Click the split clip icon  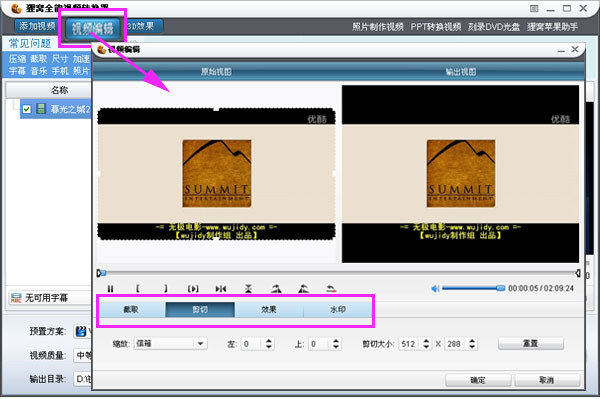click(x=221, y=289)
